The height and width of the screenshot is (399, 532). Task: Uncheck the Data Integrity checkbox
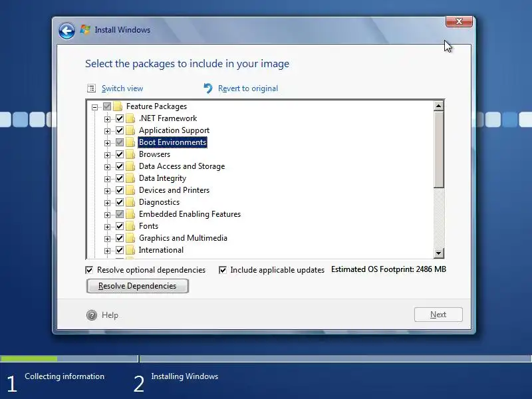pos(120,178)
